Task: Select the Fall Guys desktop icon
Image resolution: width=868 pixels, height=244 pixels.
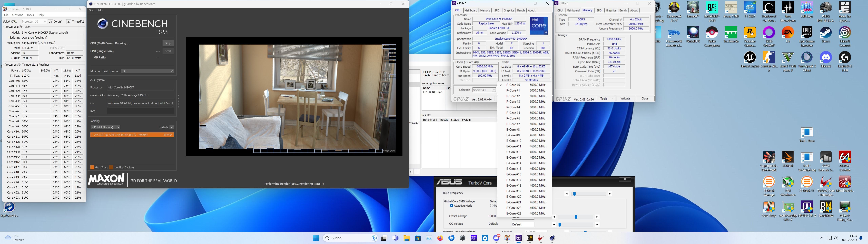Action: 807,10
